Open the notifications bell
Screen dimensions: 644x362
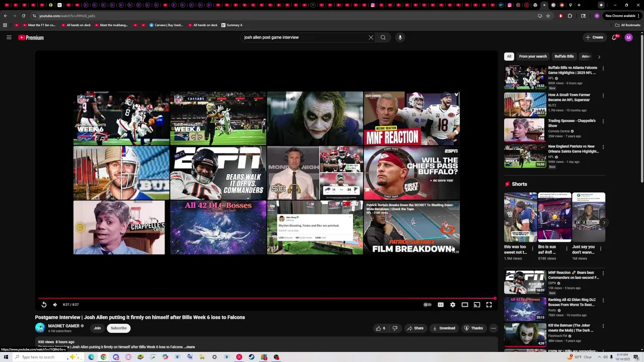point(615,37)
